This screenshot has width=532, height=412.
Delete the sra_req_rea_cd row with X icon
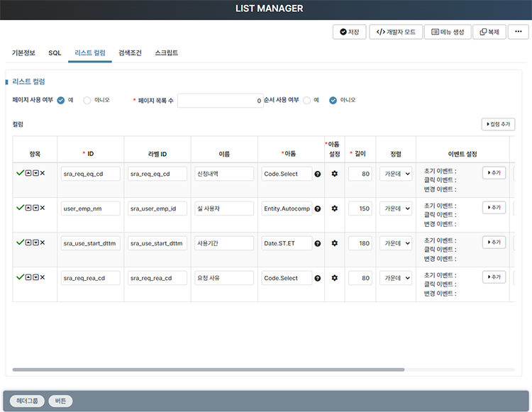[x=43, y=277]
